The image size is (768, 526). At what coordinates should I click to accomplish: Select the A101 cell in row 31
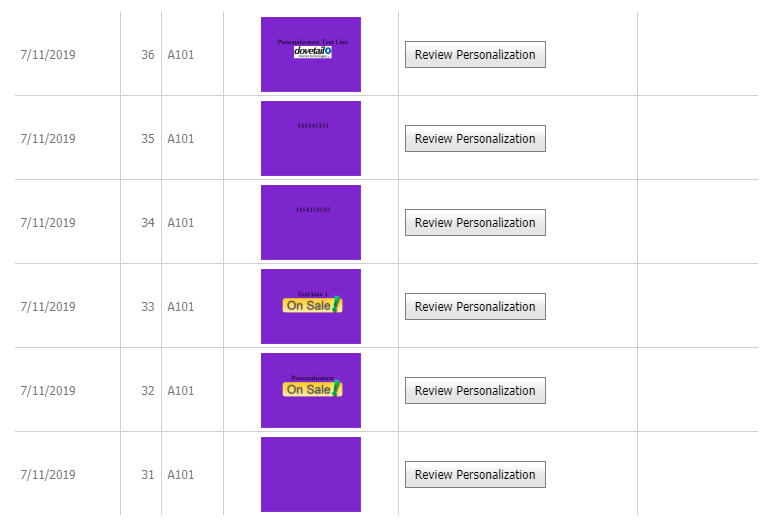(x=181, y=475)
